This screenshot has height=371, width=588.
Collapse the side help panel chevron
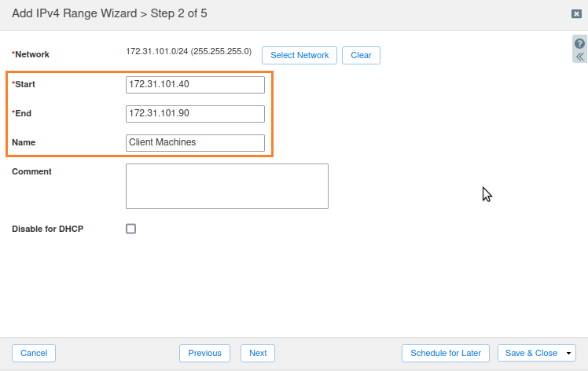point(579,57)
